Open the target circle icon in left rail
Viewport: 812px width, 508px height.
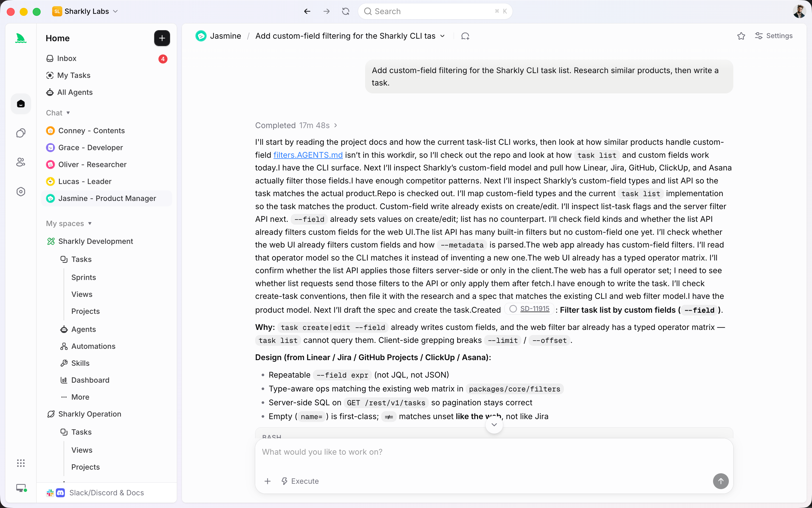21,192
